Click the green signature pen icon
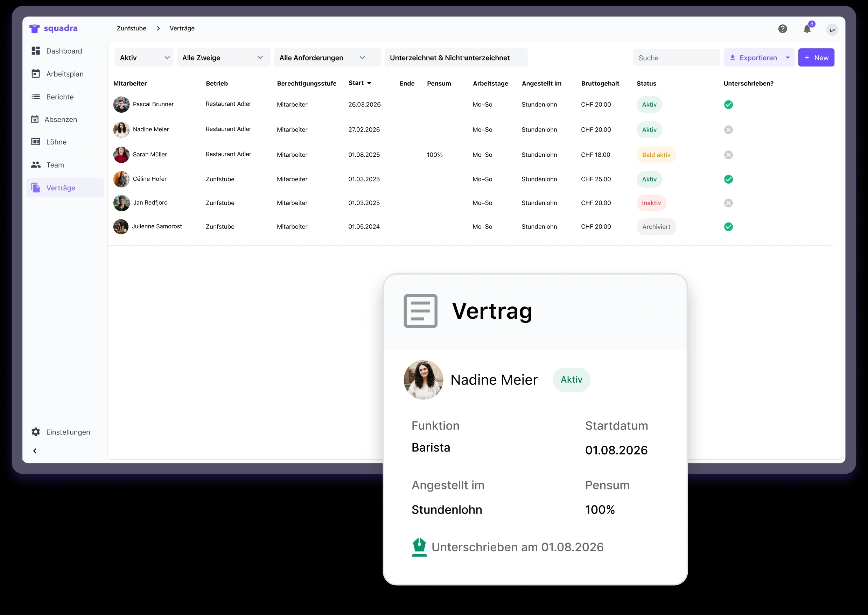 (419, 547)
